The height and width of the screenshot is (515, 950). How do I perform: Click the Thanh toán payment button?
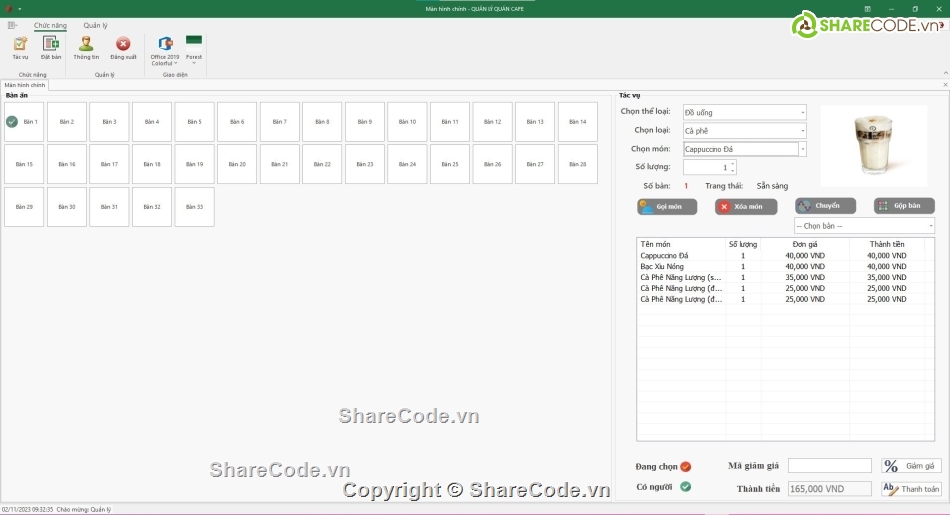(x=911, y=489)
